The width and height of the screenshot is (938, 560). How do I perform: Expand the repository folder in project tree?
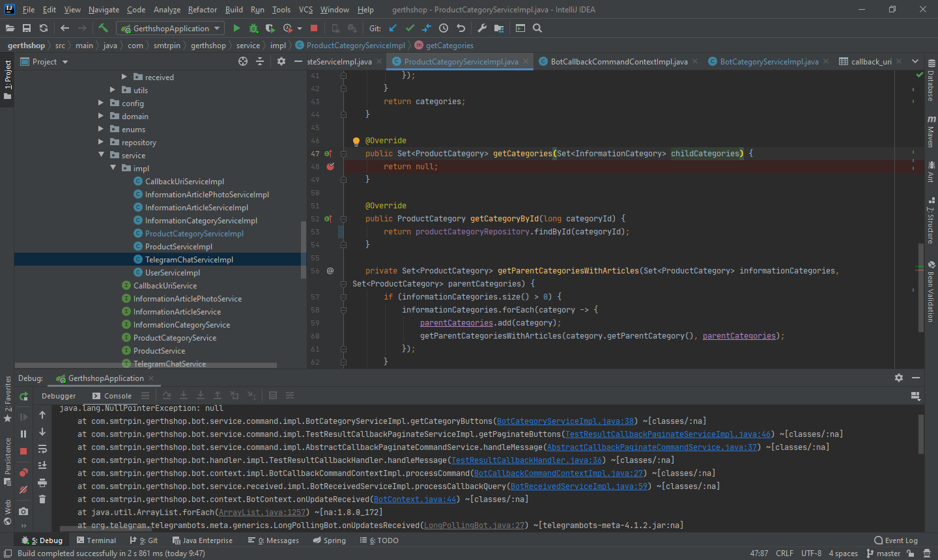coord(101,142)
